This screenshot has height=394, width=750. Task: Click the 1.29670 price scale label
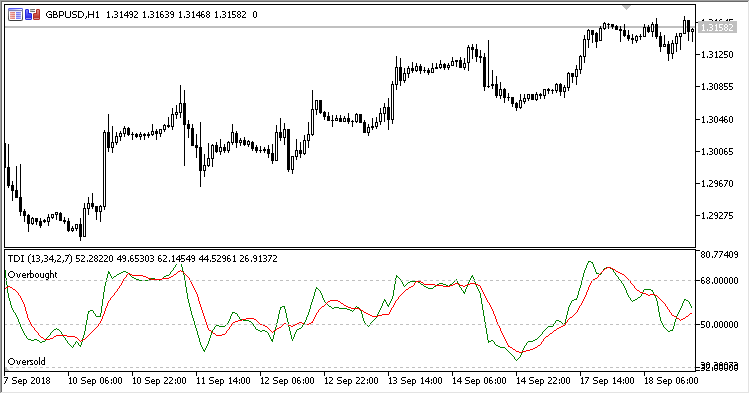(717, 184)
